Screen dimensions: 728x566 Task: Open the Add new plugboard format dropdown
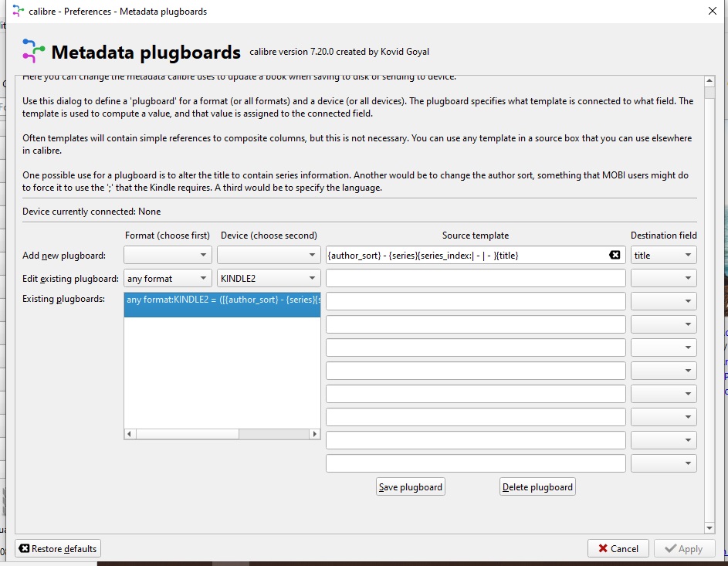click(168, 255)
